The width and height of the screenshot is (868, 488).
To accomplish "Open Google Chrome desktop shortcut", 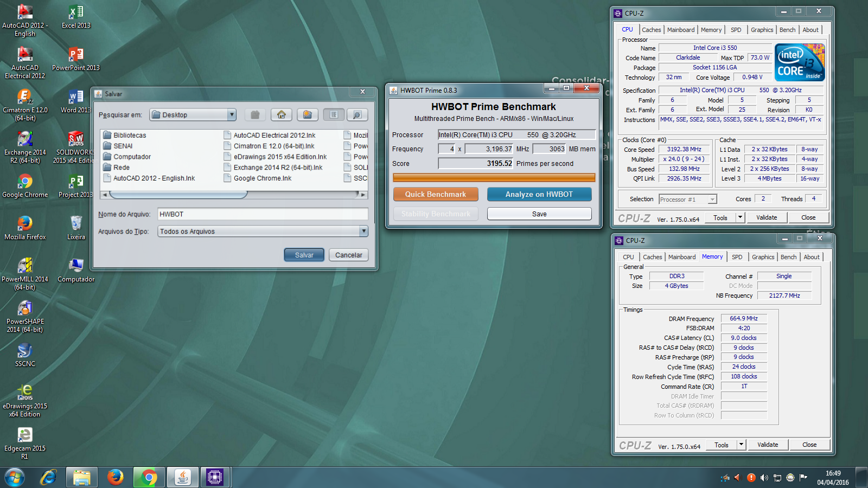I will click(25, 185).
